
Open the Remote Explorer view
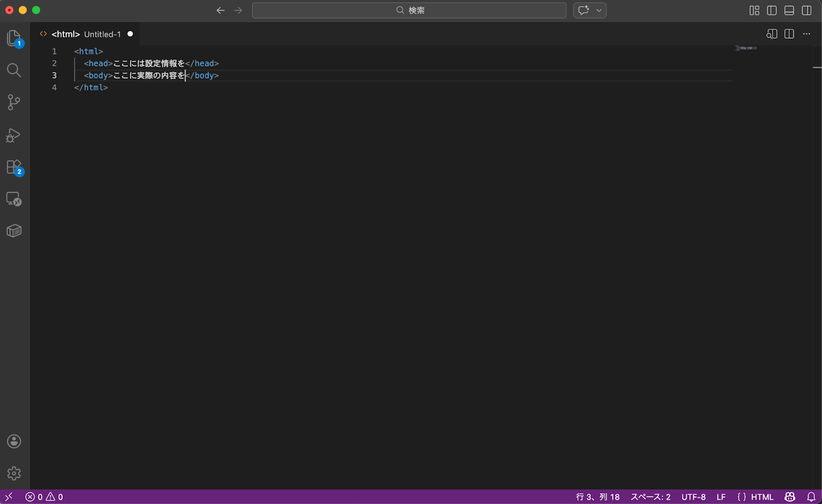[x=14, y=199]
